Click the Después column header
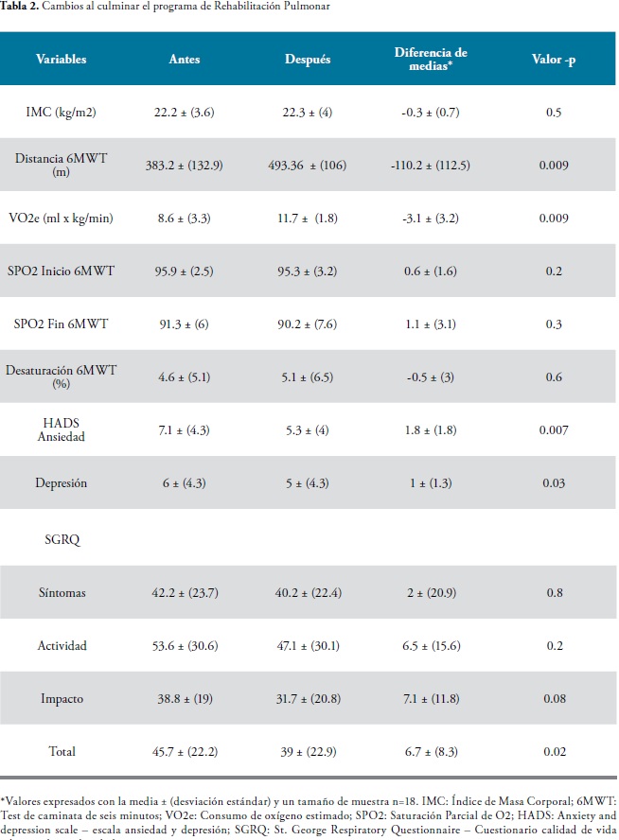The height and width of the screenshot is (840, 619). [308, 59]
